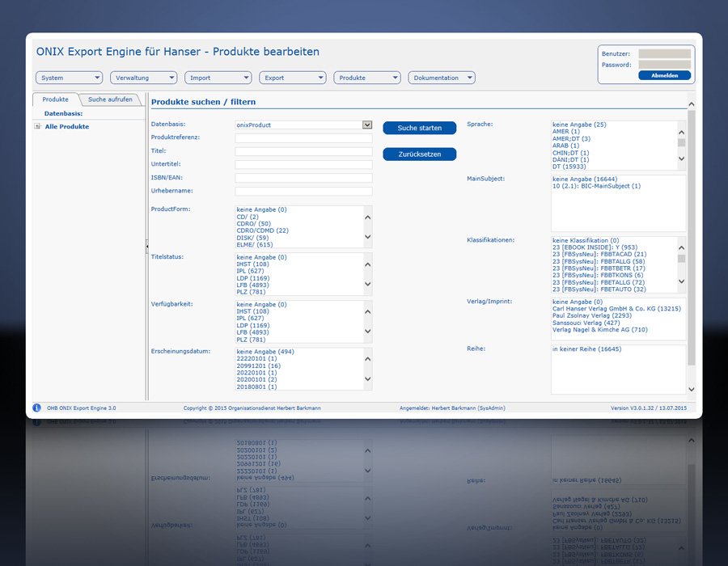The height and width of the screenshot is (566, 728).
Task: Focus the ISBN/EAN input field
Action: (x=303, y=178)
